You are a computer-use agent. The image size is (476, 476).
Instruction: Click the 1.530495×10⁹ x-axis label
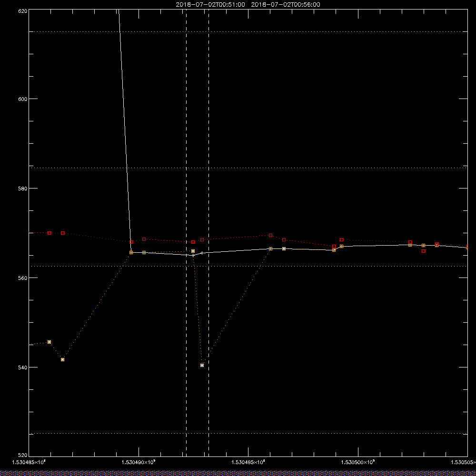[x=248, y=462]
